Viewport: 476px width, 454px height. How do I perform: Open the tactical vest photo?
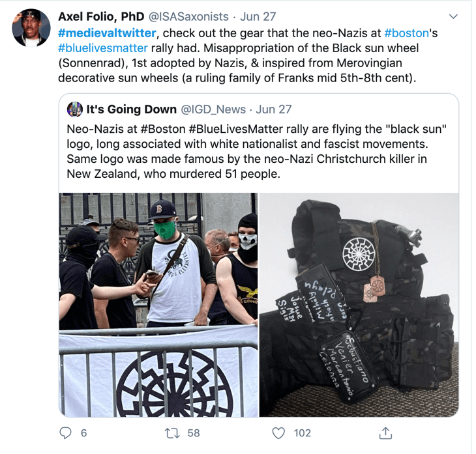(x=359, y=304)
